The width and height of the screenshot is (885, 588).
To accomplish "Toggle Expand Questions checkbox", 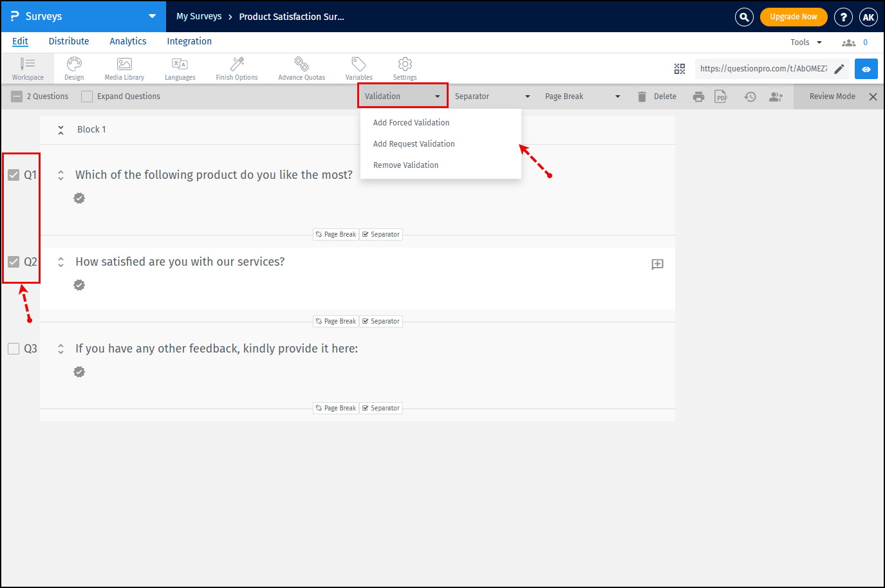I will (x=87, y=96).
